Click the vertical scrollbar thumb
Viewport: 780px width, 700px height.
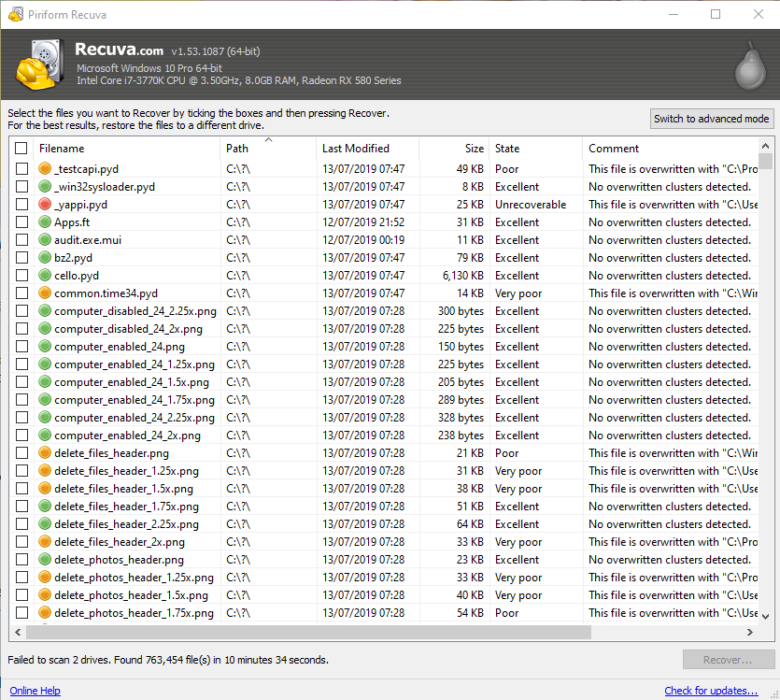click(x=766, y=161)
